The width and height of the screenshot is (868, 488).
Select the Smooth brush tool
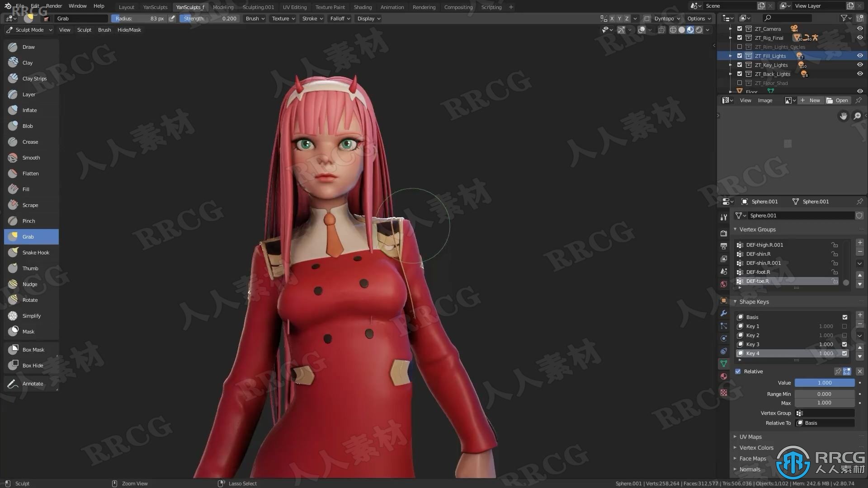[31, 158]
